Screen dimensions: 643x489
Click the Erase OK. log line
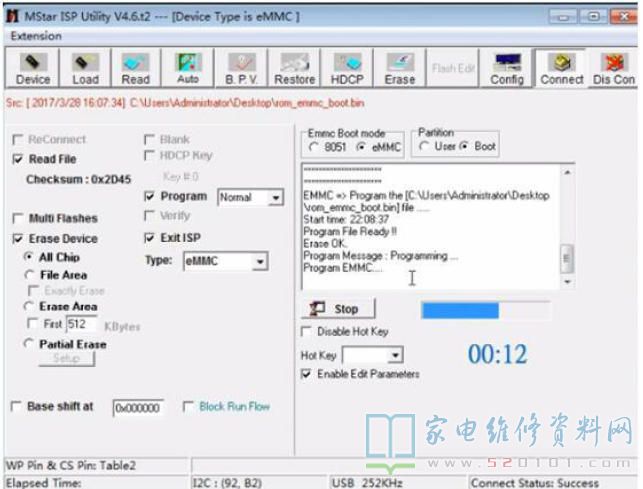point(325,244)
